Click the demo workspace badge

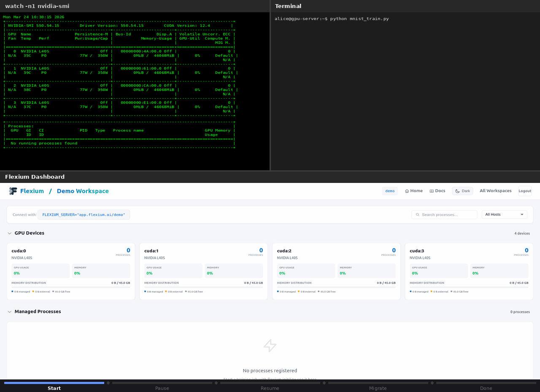click(390, 191)
